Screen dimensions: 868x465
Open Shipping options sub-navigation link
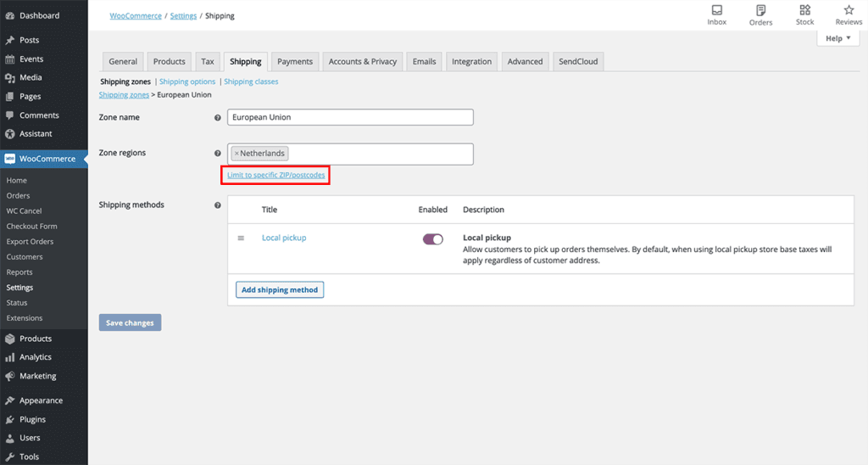[x=187, y=81]
